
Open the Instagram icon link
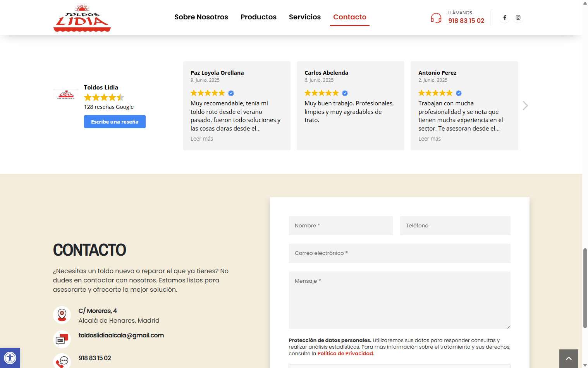click(x=518, y=17)
